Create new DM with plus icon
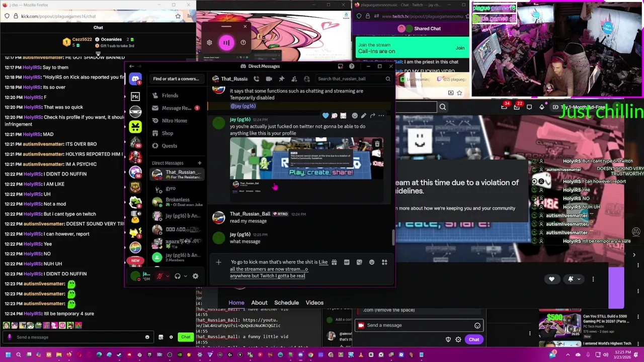The image size is (644, 362). click(199, 163)
